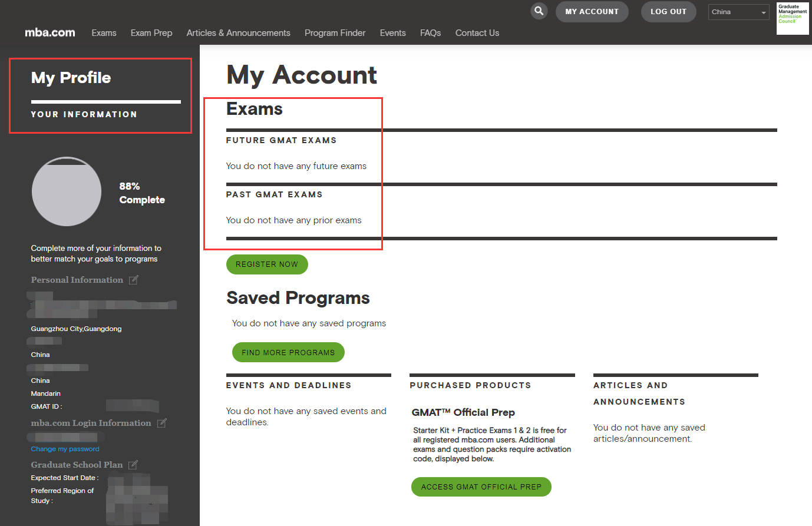Open the Events menu item
The image size is (812, 526).
point(392,33)
